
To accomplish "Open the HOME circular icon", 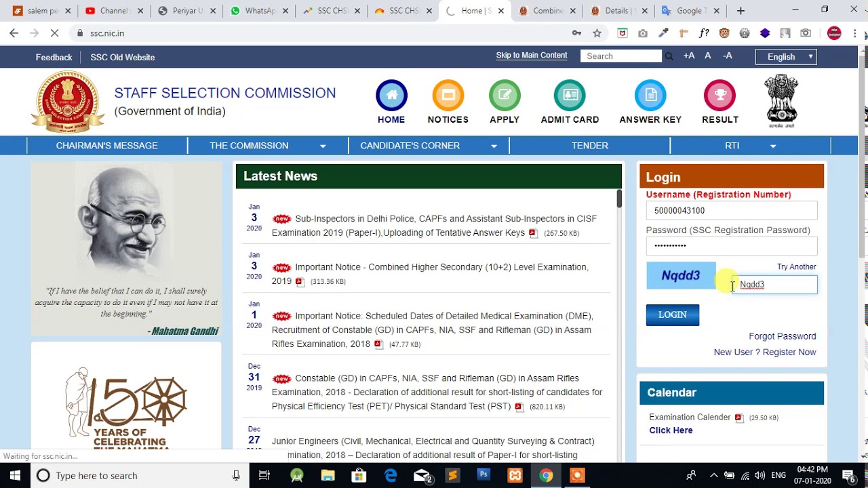I will point(391,96).
